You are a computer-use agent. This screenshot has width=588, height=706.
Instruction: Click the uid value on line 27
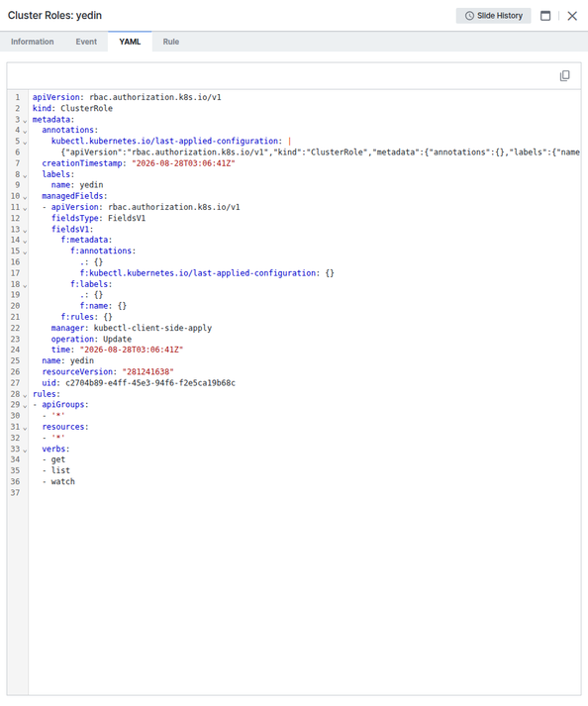(x=150, y=383)
